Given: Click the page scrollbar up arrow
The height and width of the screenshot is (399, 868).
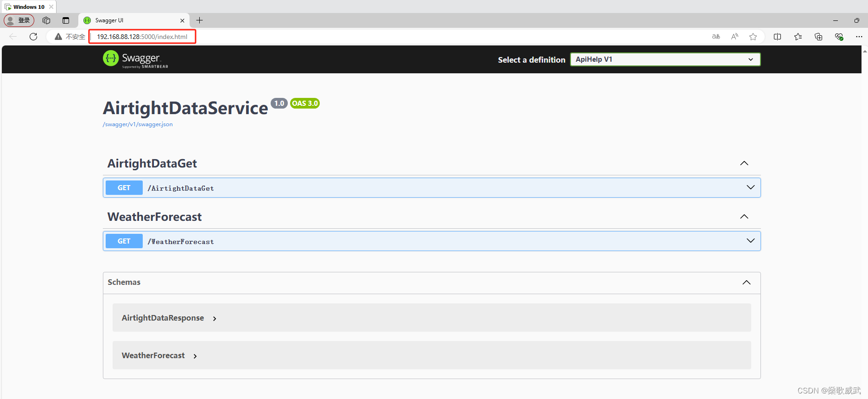Looking at the screenshot, I should click(865, 51).
